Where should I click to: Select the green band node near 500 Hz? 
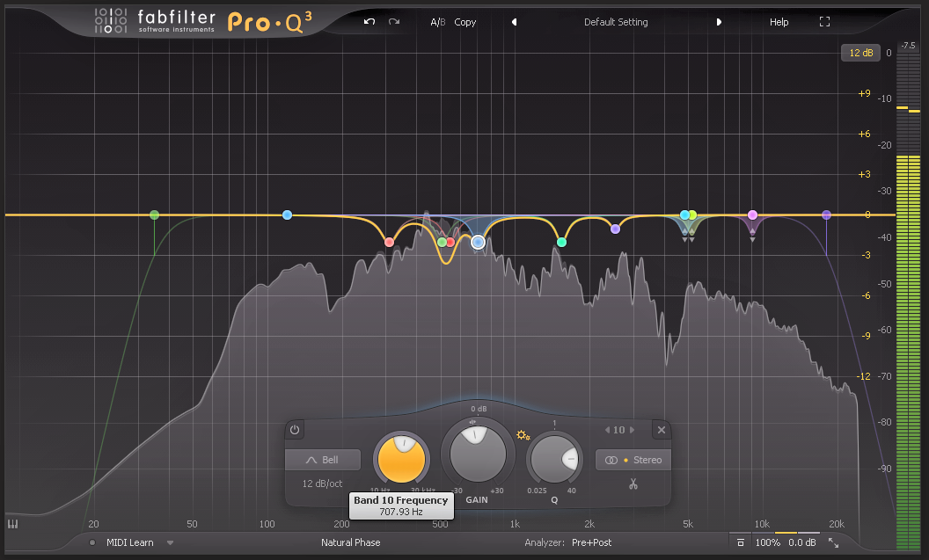(442, 242)
